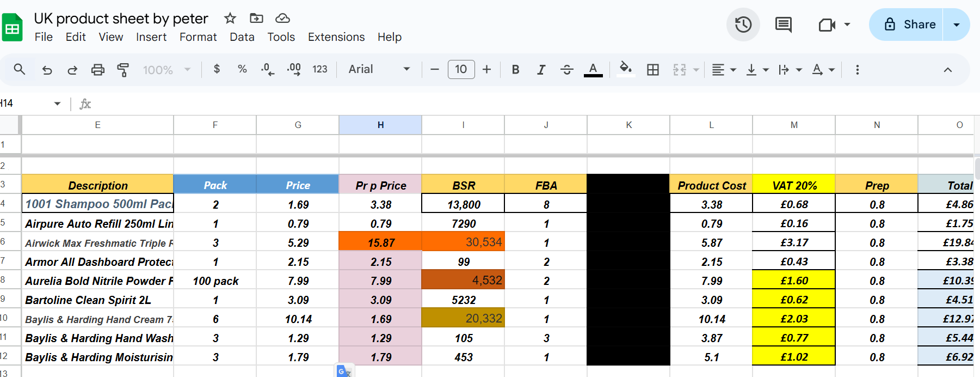The width and height of the screenshot is (980, 377).
Task: Open the fill color picker
Action: (626, 69)
